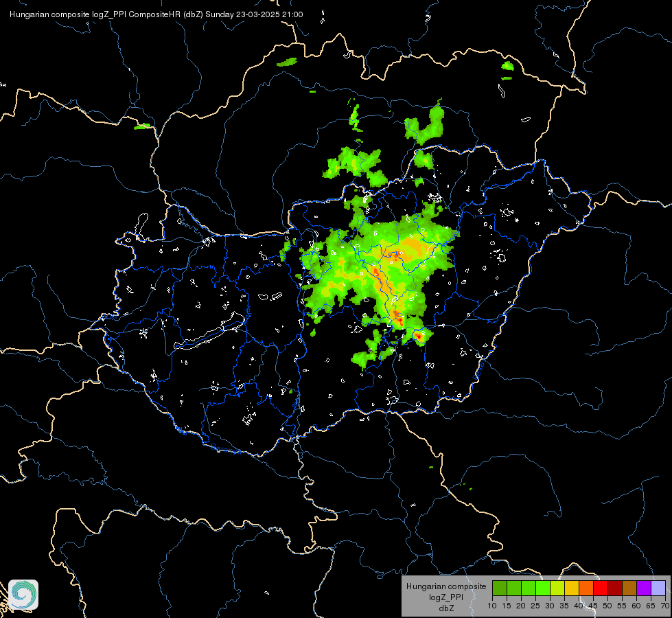This screenshot has height=618, width=672.
Task: Click the "logZ_PPI" legend label
Action: coord(446,597)
